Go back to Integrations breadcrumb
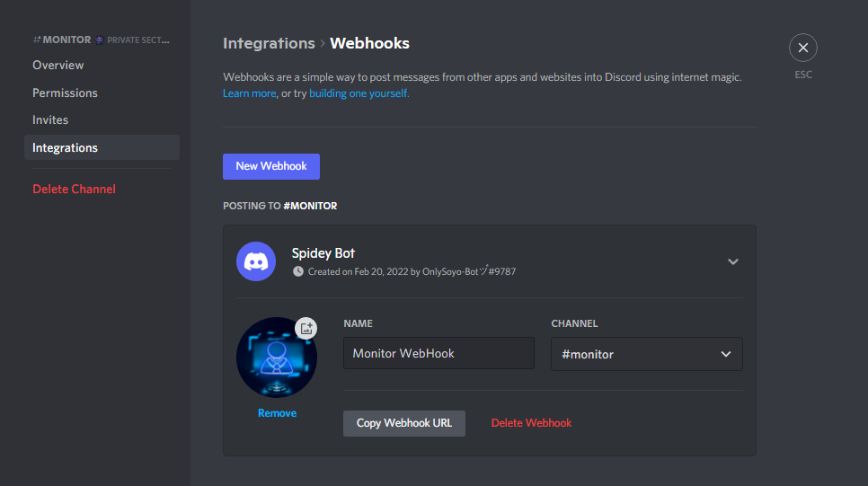 [269, 43]
